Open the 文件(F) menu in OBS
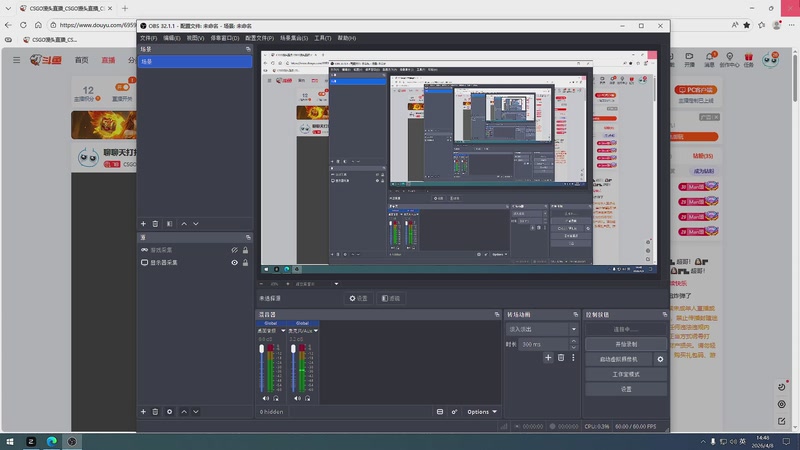The image size is (800, 450). click(x=148, y=38)
